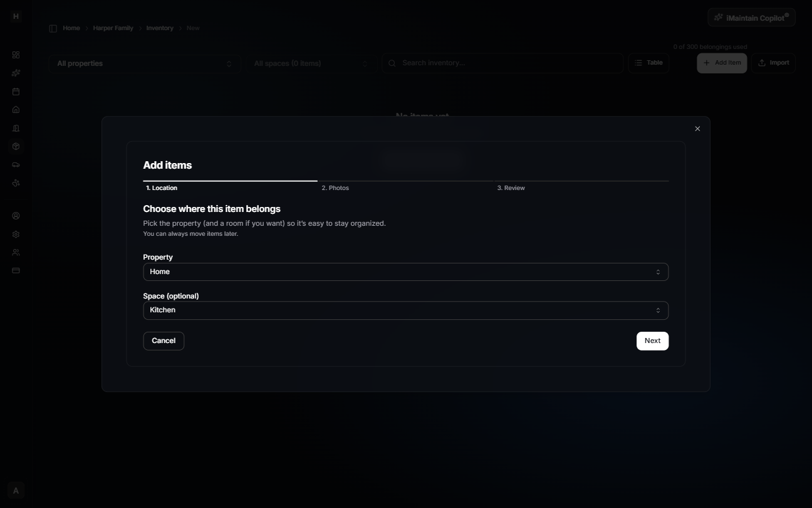
Task: Select the home icon in sidebar
Action: click(16, 109)
